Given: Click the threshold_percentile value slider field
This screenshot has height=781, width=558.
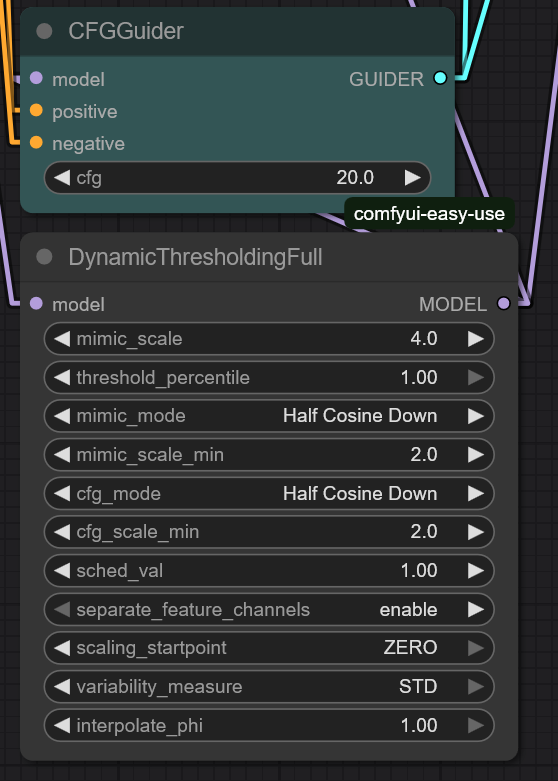Looking at the screenshot, I should 269,378.
